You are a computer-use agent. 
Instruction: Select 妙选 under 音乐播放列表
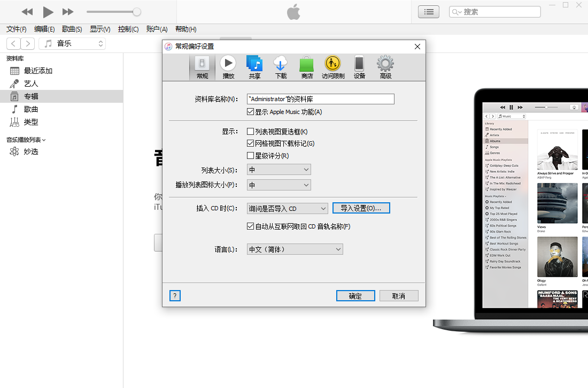tap(31, 151)
